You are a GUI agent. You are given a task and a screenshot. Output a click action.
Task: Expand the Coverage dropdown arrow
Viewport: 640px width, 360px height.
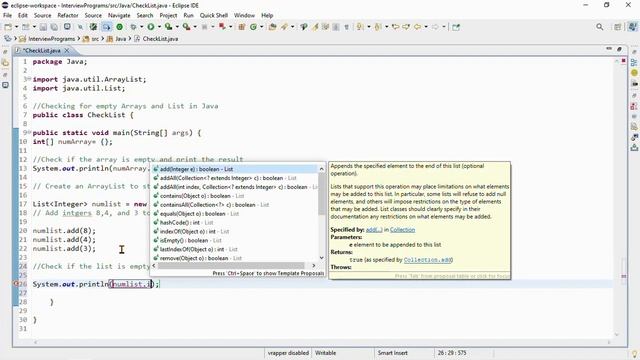coord(177,27)
